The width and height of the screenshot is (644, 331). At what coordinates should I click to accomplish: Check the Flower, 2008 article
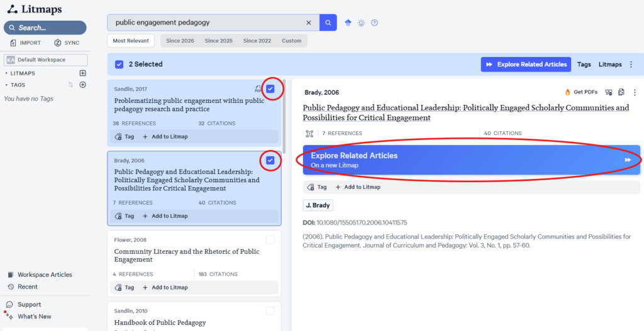point(270,239)
